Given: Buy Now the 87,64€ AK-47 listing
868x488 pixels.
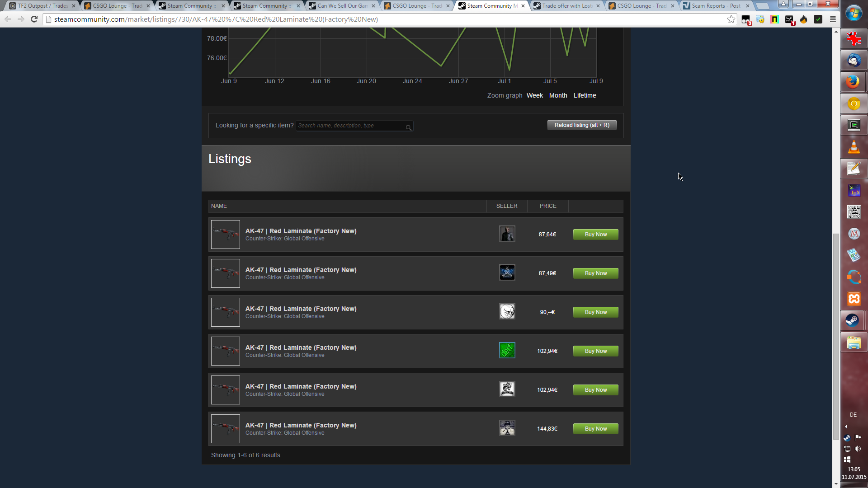Looking at the screenshot, I should click(x=595, y=235).
